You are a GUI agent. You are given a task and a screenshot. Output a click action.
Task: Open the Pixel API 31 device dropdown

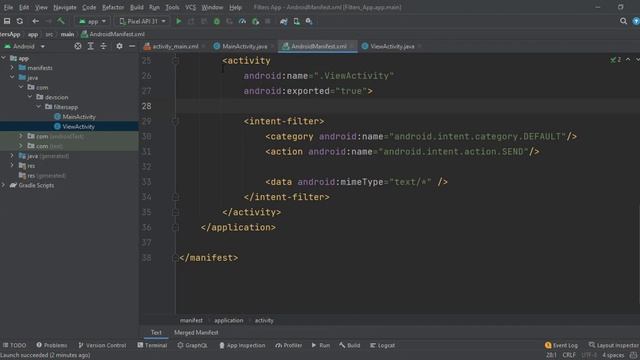pos(142,21)
